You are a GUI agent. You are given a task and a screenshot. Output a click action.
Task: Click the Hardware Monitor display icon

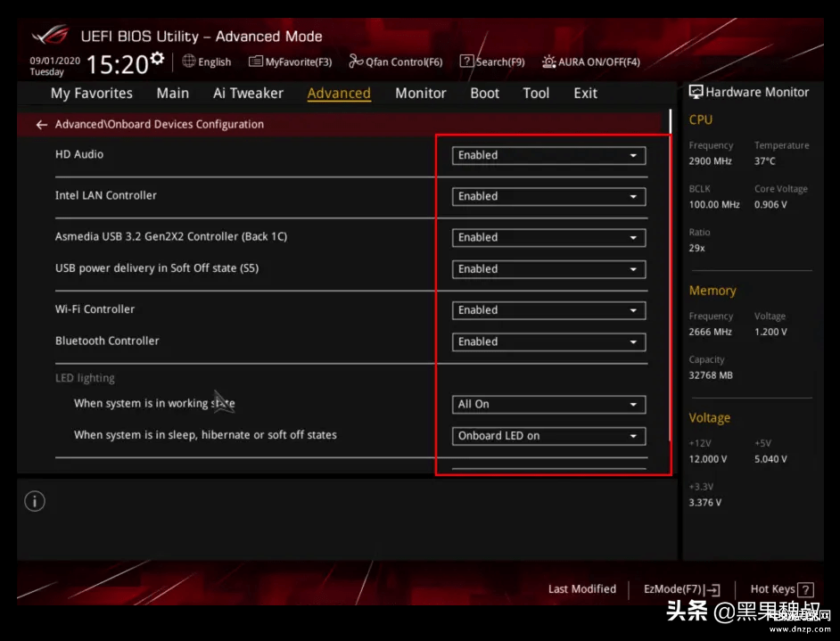click(x=696, y=92)
